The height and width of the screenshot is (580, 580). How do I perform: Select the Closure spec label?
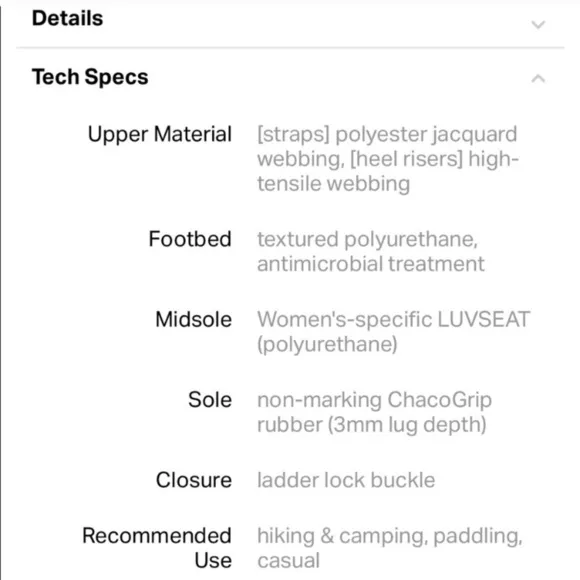(194, 480)
